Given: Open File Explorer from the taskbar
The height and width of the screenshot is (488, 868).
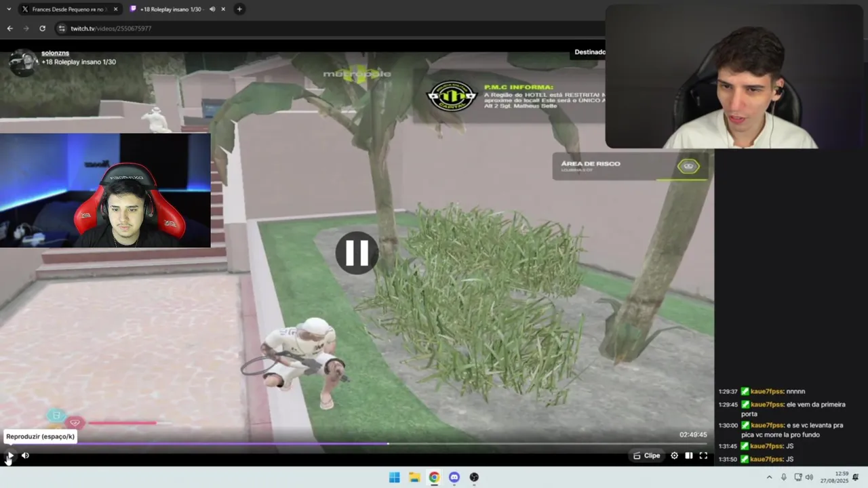Looking at the screenshot, I should [414, 477].
